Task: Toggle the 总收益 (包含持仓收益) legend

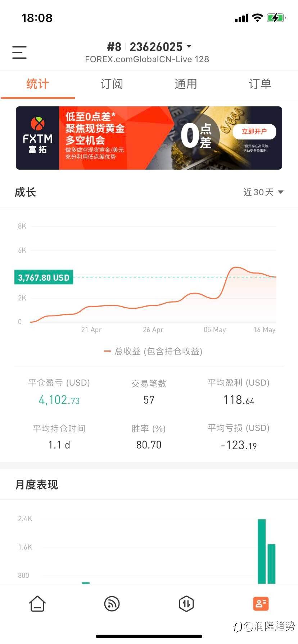Action: (153, 351)
